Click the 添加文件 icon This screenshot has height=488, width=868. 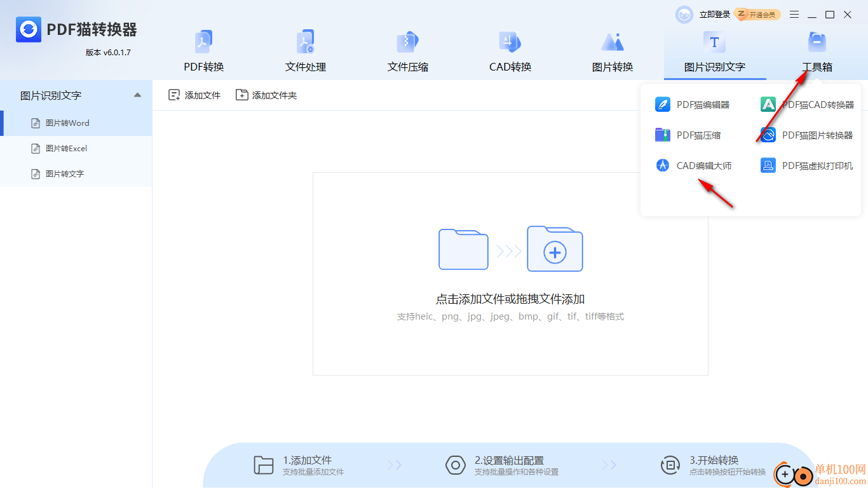coord(174,95)
